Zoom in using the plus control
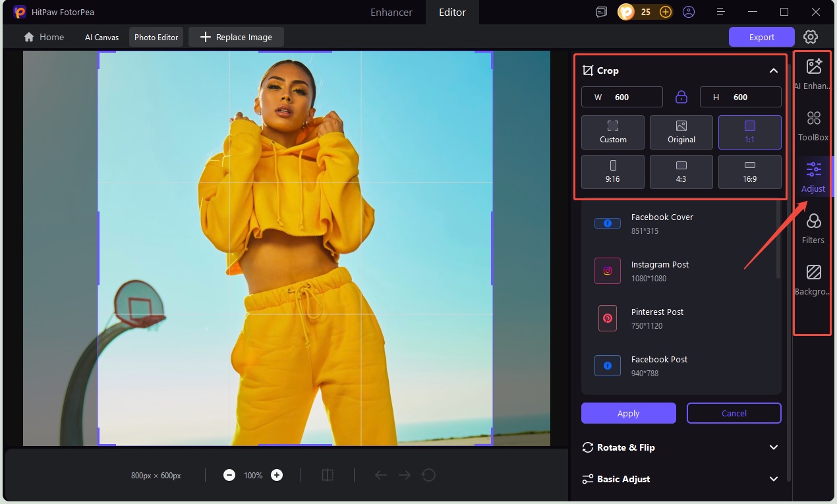This screenshot has height=504, width=837. (276, 474)
